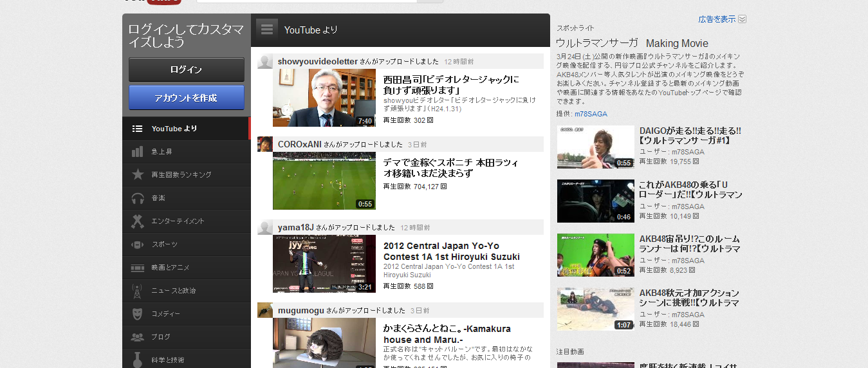
Task: Click the film strip icon for 映画とアニメ
Action: [x=137, y=268]
